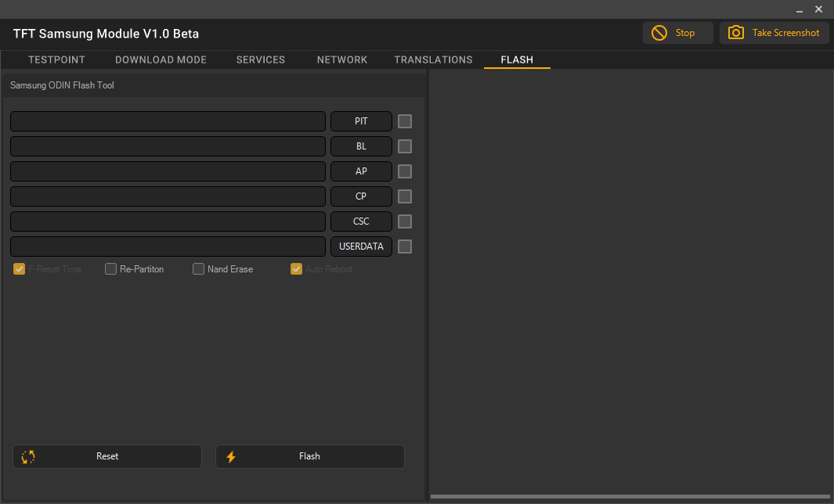Toggle the checkbox next to the USERDATA button
This screenshot has height=504, width=834.
coord(404,247)
